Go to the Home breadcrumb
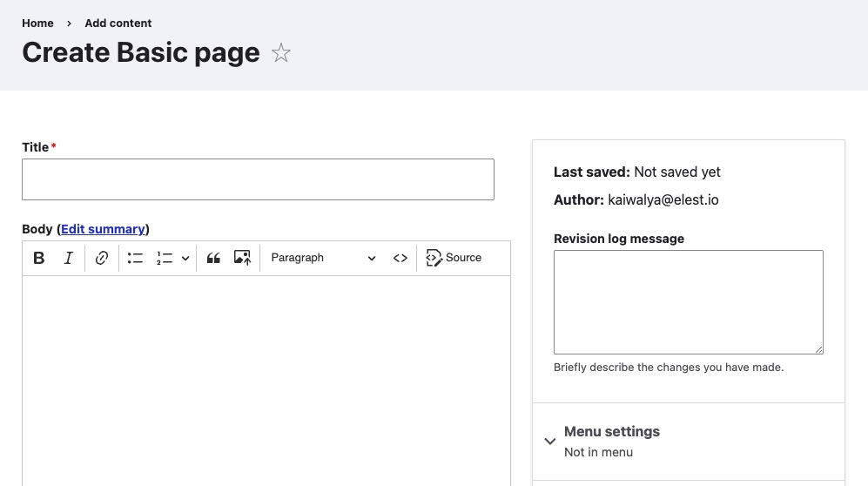868x486 pixels. (37, 24)
